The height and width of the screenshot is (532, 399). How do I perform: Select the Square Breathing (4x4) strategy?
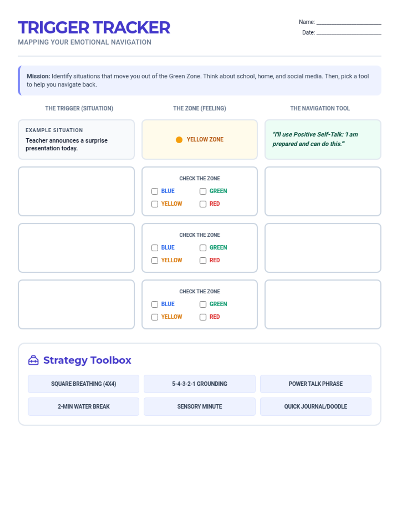(83, 384)
